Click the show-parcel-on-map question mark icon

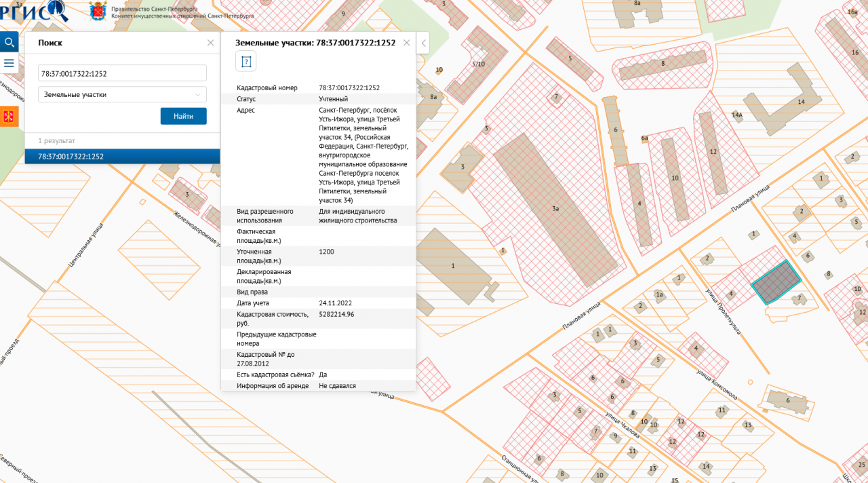point(245,62)
